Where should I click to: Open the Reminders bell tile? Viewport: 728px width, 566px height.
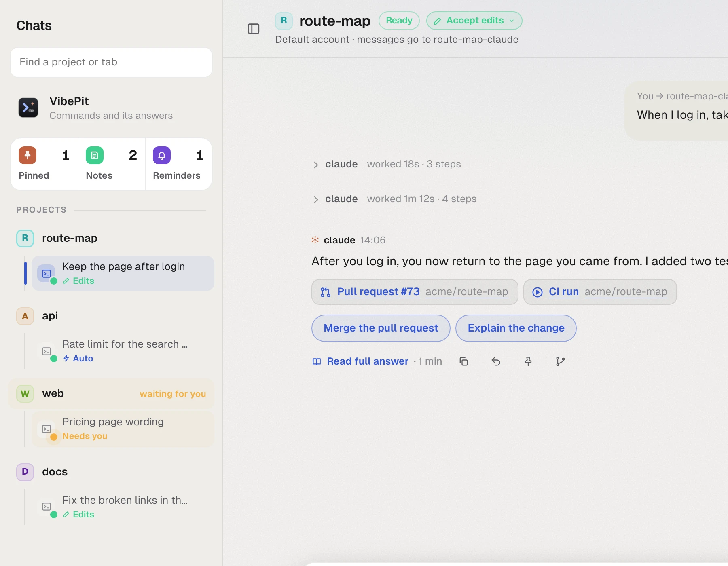[x=178, y=164]
